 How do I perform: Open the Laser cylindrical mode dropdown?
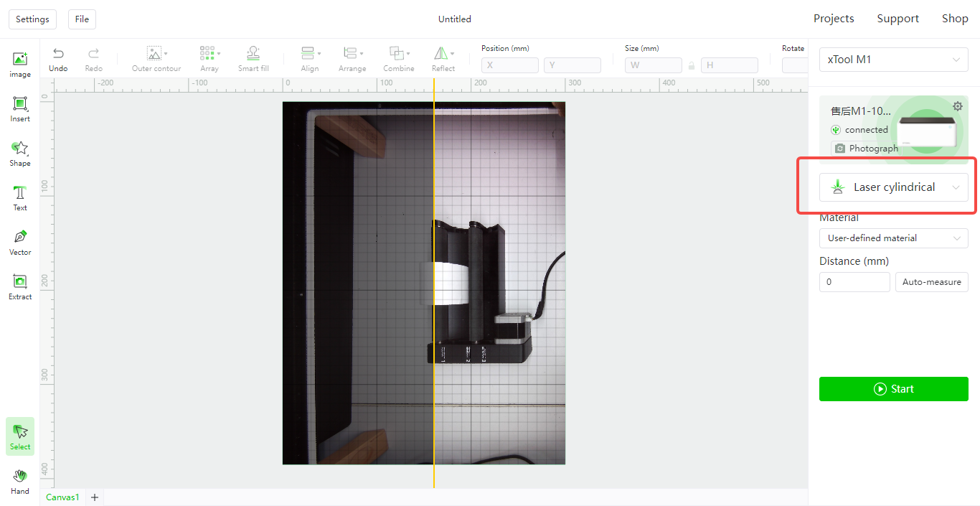pyautogui.click(x=893, y=187)
